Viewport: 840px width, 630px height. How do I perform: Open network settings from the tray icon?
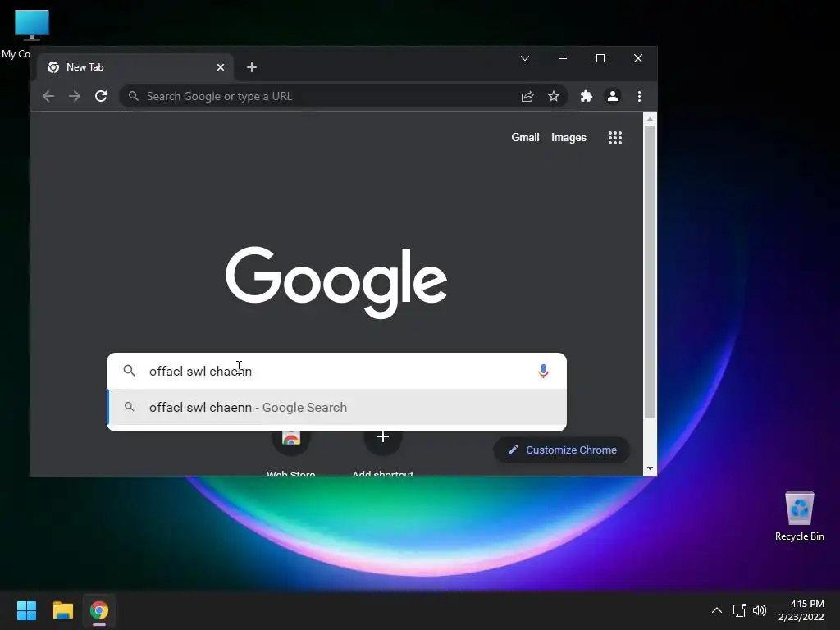click(740, 610)
